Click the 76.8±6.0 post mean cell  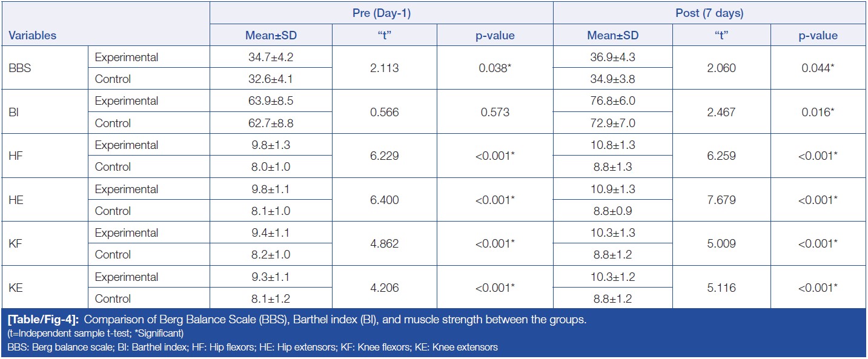point(613,101)
